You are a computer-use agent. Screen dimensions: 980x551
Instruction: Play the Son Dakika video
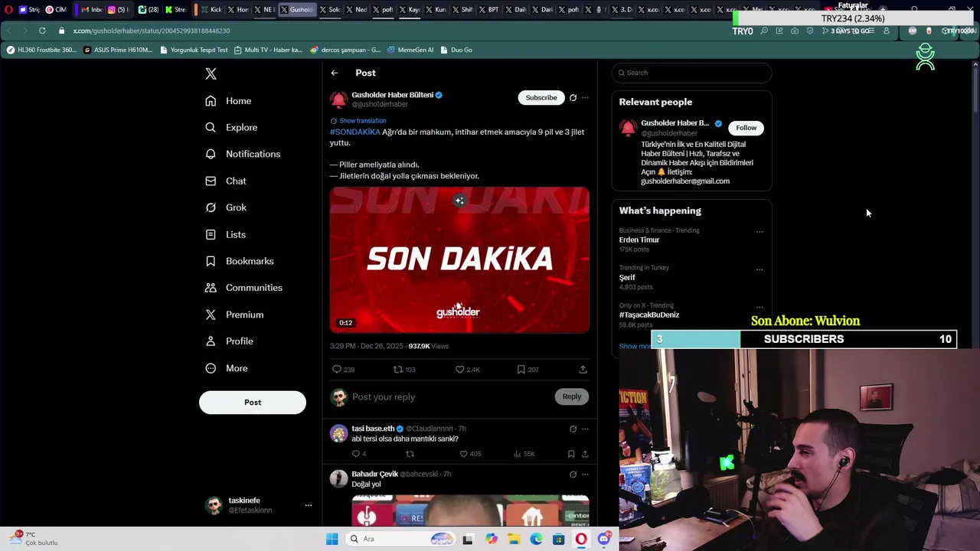(x=459, y=259)
